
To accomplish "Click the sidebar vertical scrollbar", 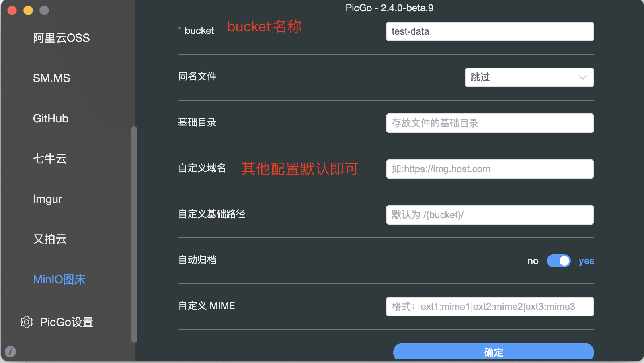I will click(134, 235).
